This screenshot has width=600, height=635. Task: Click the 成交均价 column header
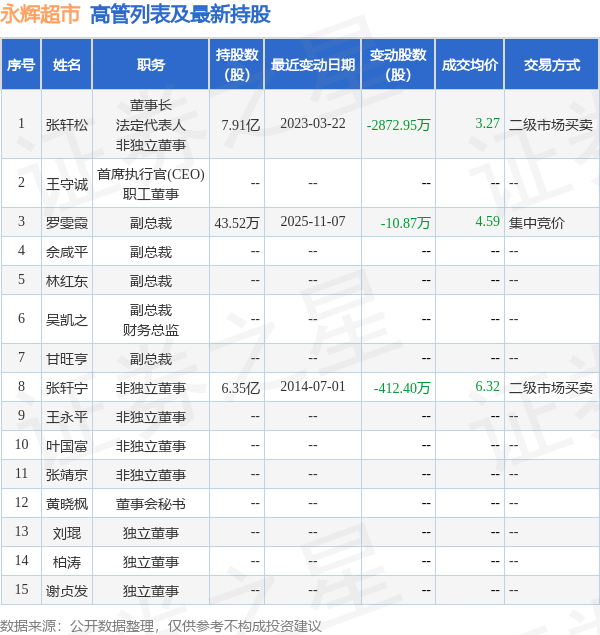(x=470, y=65)
